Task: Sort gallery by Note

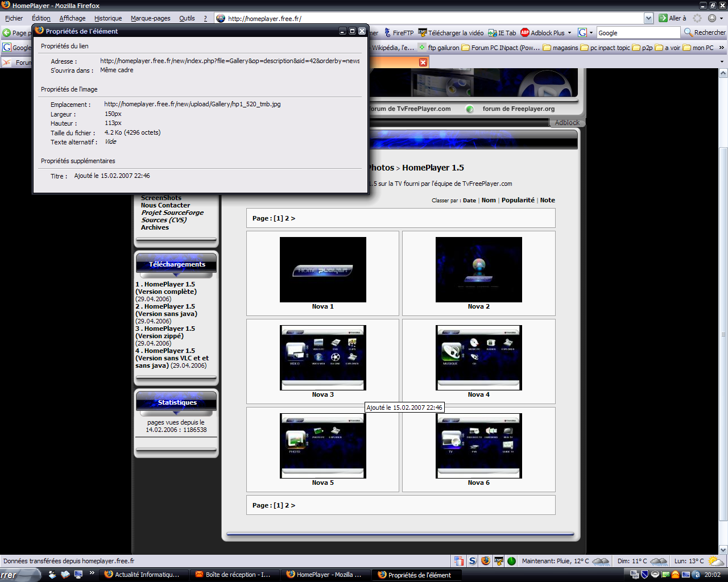Action: pyautogui.click(x=547, y=200)
